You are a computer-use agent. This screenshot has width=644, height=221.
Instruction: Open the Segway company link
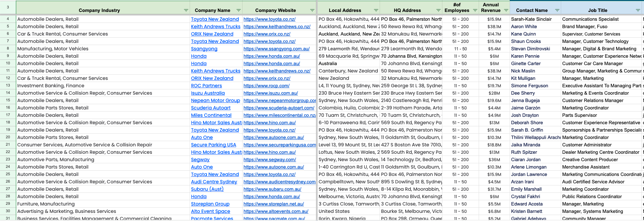tap(200, 160)
